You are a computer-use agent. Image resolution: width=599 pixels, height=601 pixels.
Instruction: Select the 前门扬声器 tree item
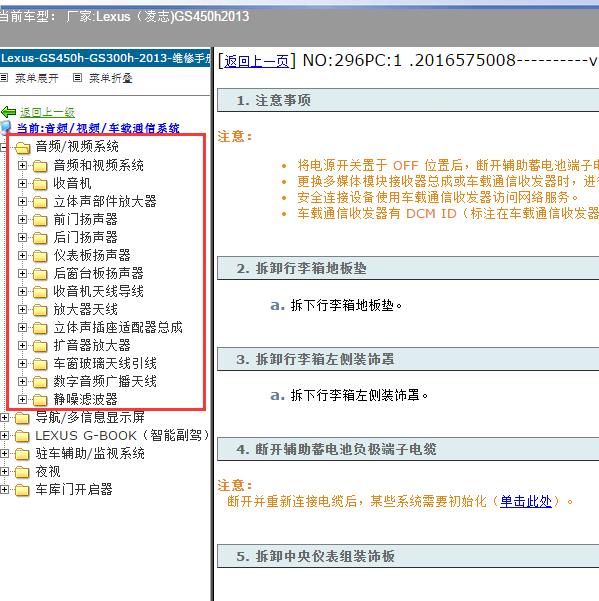point(85,219)
